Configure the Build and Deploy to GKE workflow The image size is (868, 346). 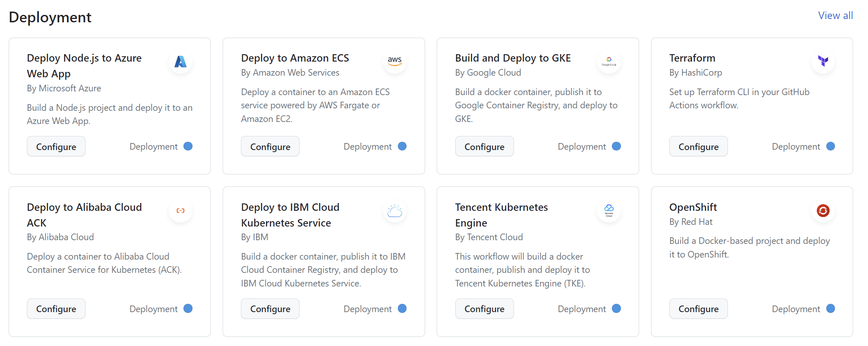484,146
